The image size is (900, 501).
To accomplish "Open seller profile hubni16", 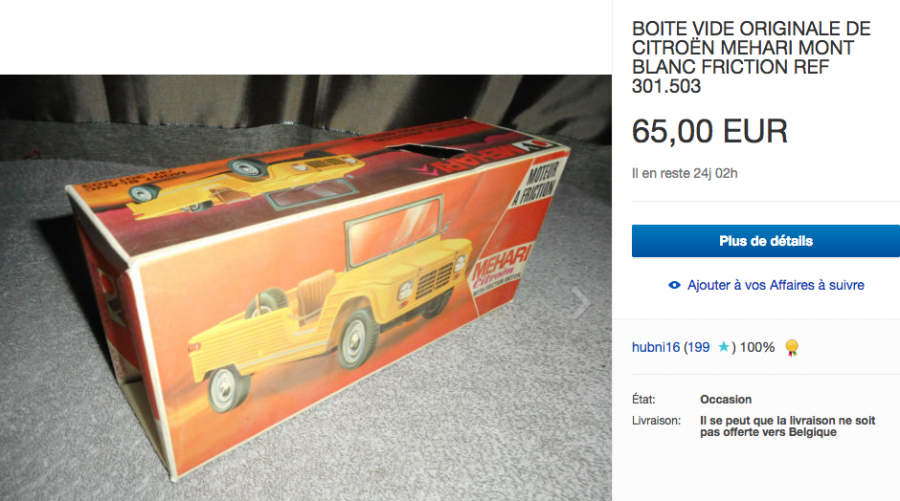I will (655, 347).
